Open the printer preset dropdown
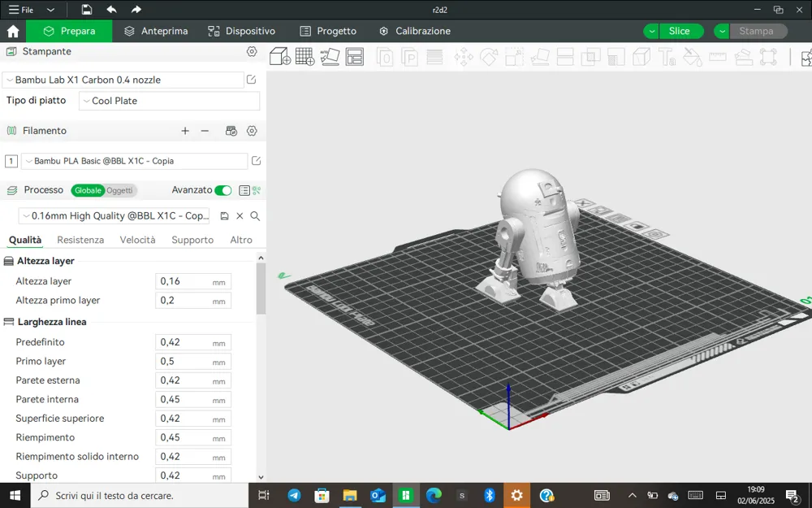Image resolution: width=812 pixels, height=508 pixels. coord(123,80)
